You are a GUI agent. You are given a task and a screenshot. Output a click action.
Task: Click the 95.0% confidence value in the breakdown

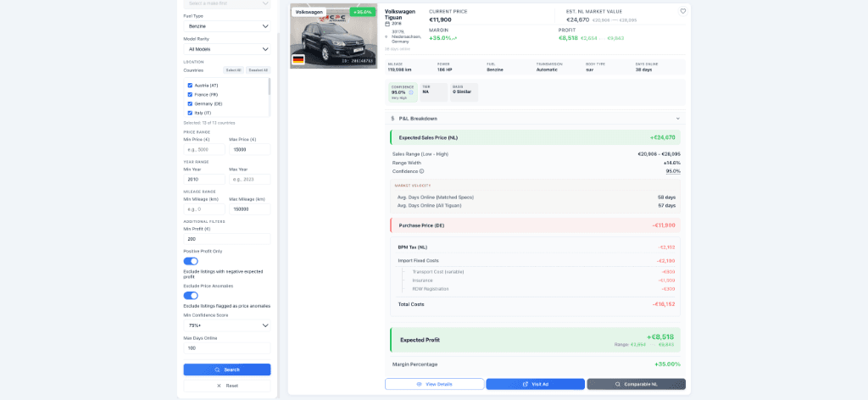(673, 171)
